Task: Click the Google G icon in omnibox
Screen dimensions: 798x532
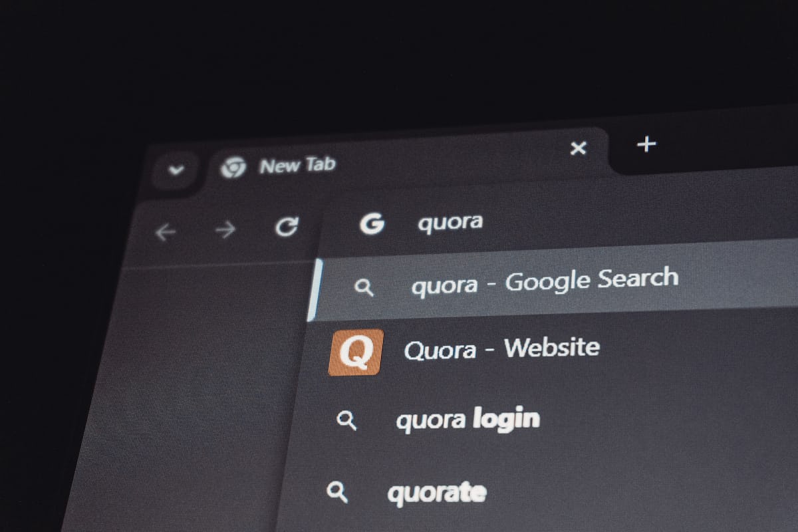Action: pyautogui.click(x=372, y=224)
